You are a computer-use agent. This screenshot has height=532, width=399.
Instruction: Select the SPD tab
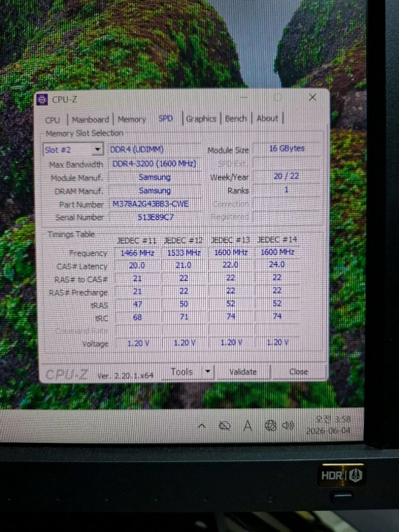(165, 119)
